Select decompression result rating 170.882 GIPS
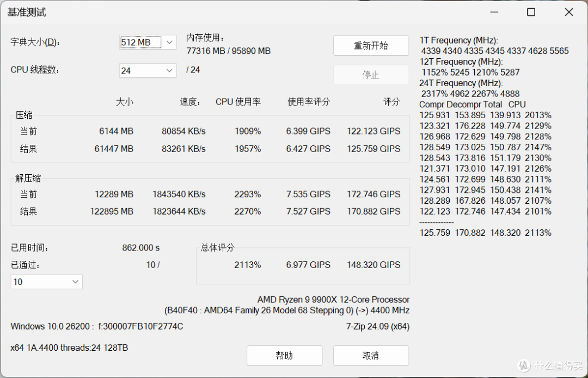 coord(373,211)
